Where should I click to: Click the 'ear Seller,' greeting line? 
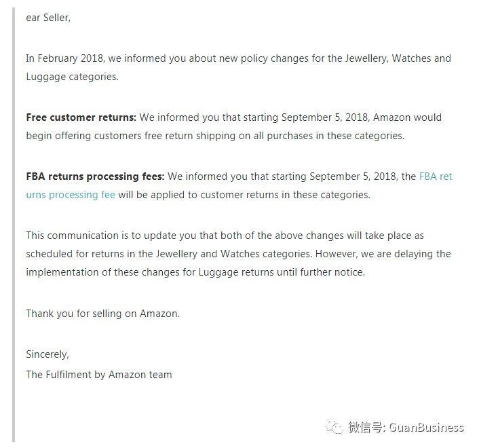48,18
